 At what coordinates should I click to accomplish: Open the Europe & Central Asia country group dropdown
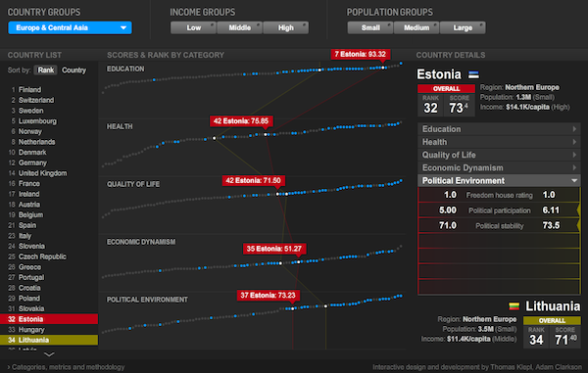pyautogui.click(x=70, y=27)
